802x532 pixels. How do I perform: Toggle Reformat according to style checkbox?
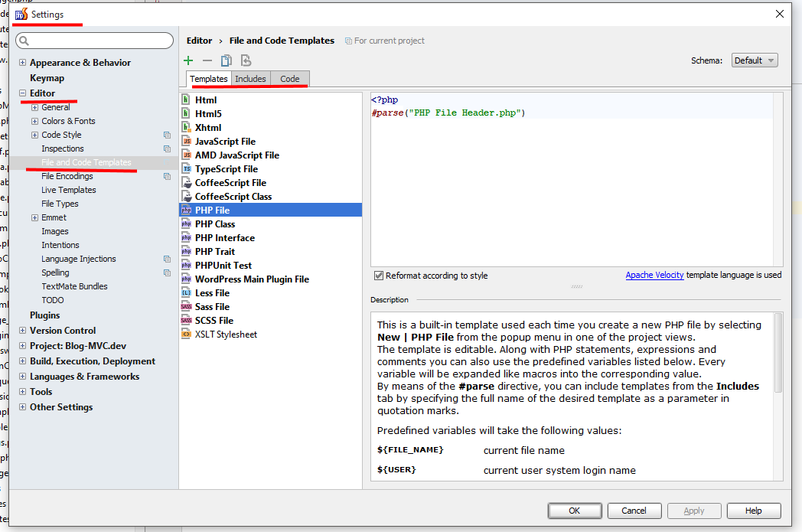[x=378, y=276]
